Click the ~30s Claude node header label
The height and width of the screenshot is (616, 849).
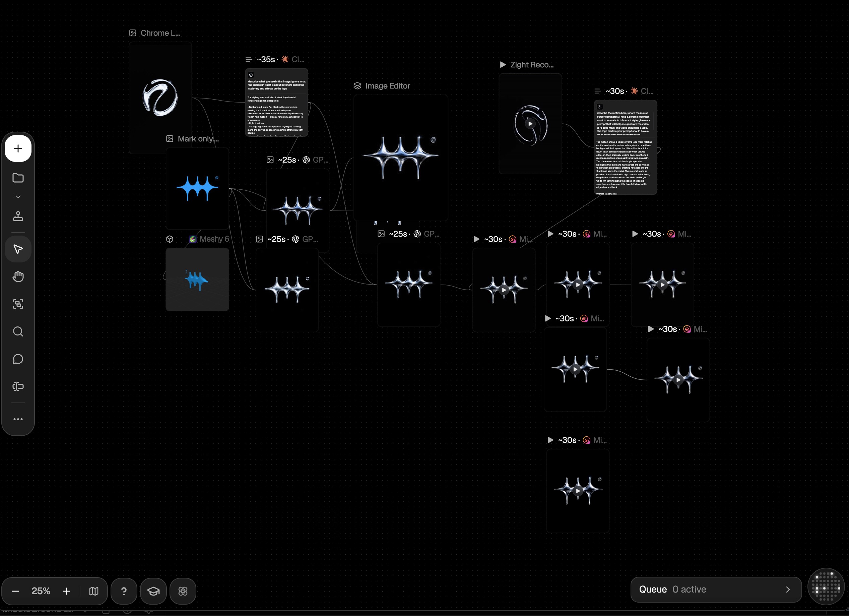[x=624, y=91]
